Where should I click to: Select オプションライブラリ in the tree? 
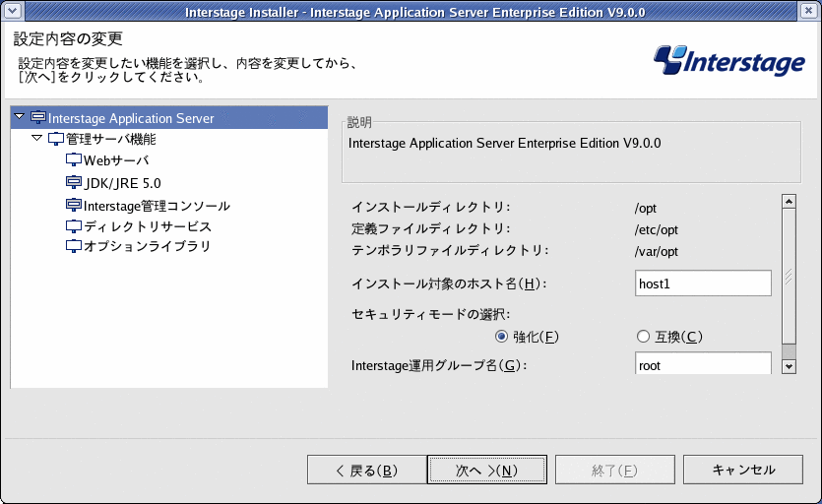148,246
